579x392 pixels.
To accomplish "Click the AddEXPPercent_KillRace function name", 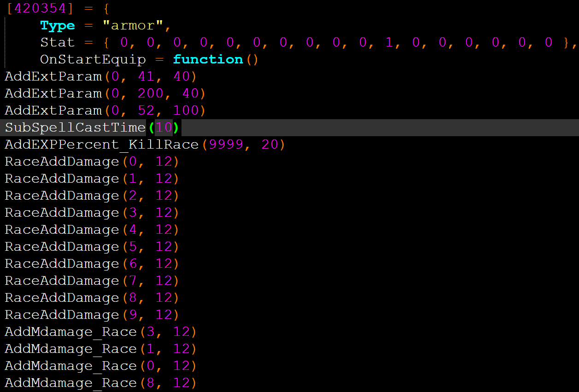I will pos(102,144).
